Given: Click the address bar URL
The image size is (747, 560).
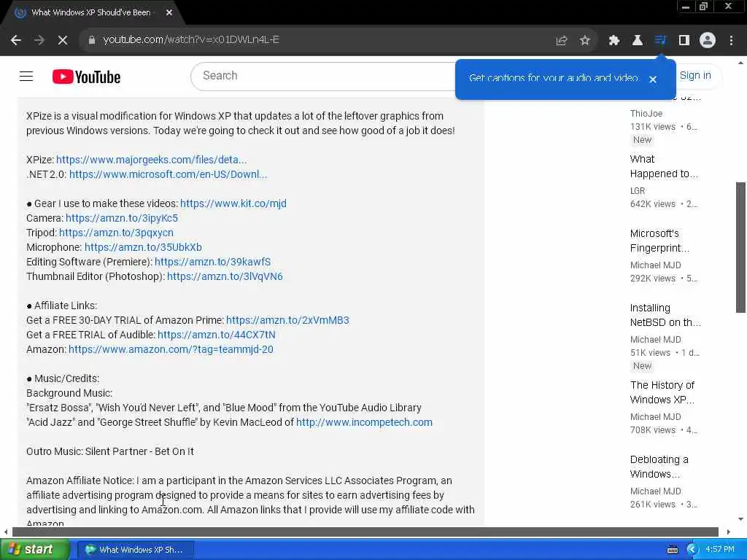Looking at the screenshot, I should pos(190,40).
